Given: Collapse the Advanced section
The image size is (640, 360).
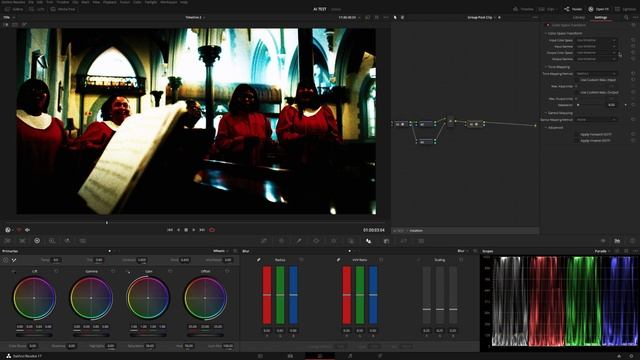Looking at the screenshot, I should coord(546,128).
